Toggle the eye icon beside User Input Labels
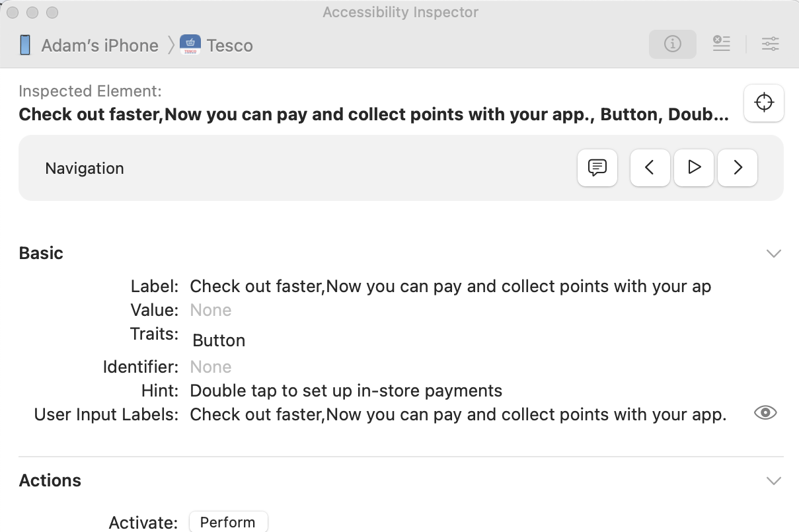The width and height of the screenshot is (799, 532). 765,413
